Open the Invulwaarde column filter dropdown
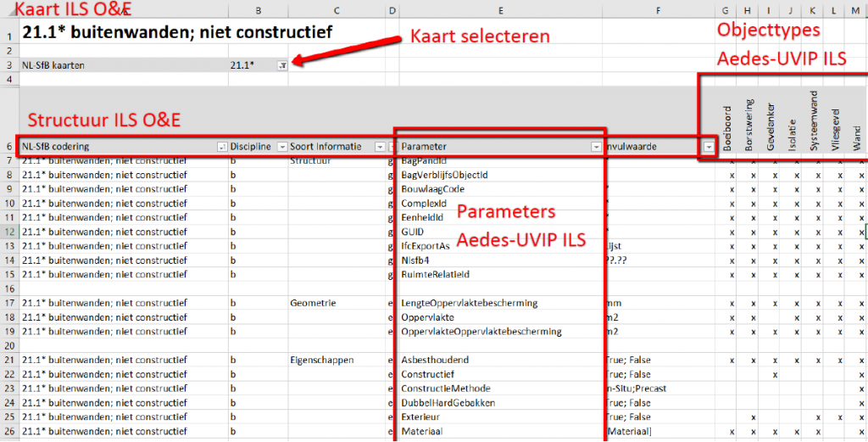868x442 pixels. (709, 147)
